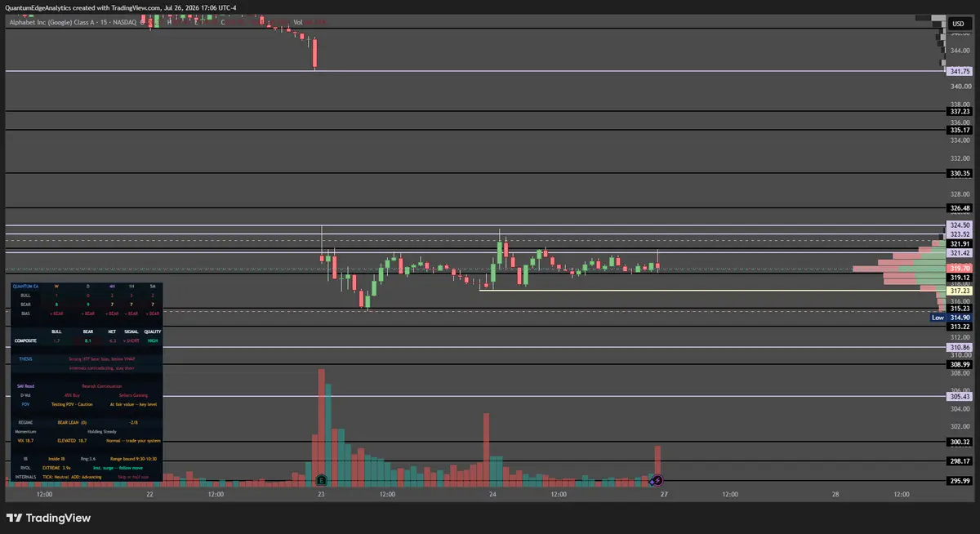980x534 pixels.
Task: Open the USD currency selector
Action: click(x=958, y=24)
